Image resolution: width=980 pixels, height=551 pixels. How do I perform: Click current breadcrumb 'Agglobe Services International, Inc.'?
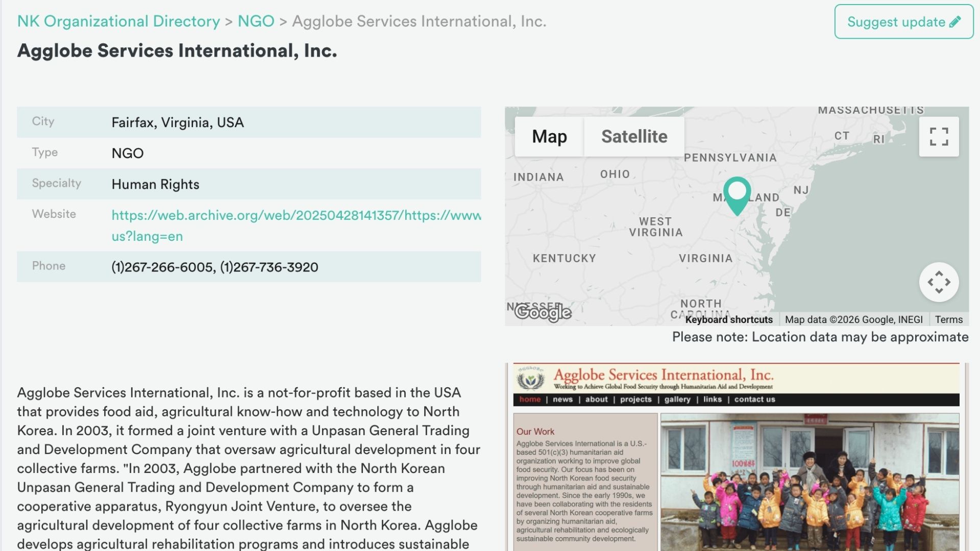(x=419, y=21)
